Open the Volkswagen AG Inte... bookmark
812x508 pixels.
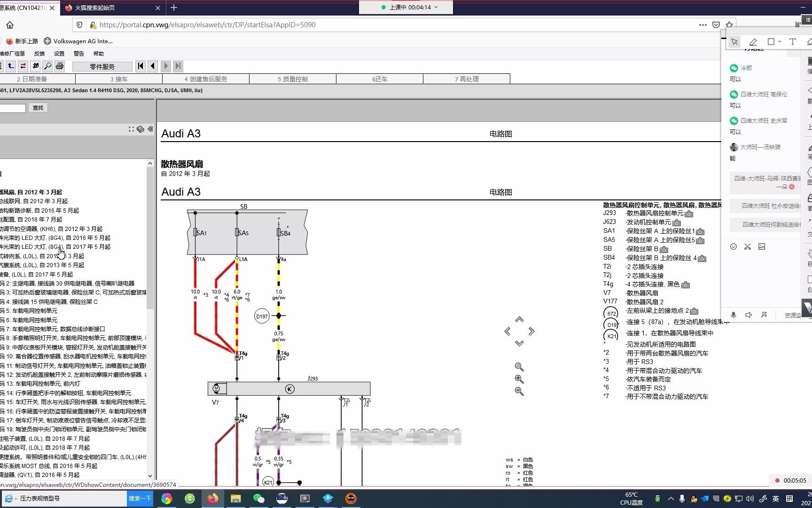point(78,41)
